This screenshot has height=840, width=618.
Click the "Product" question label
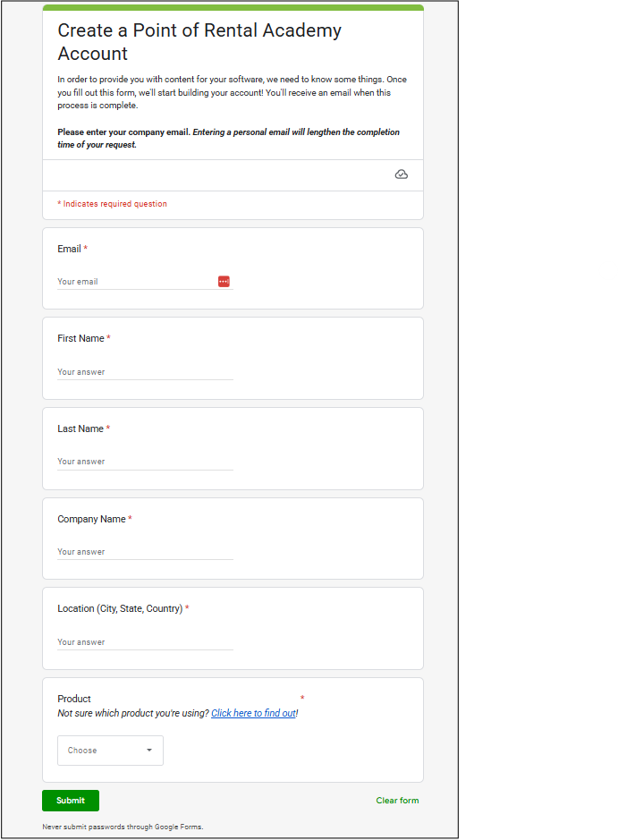[74, 699]
